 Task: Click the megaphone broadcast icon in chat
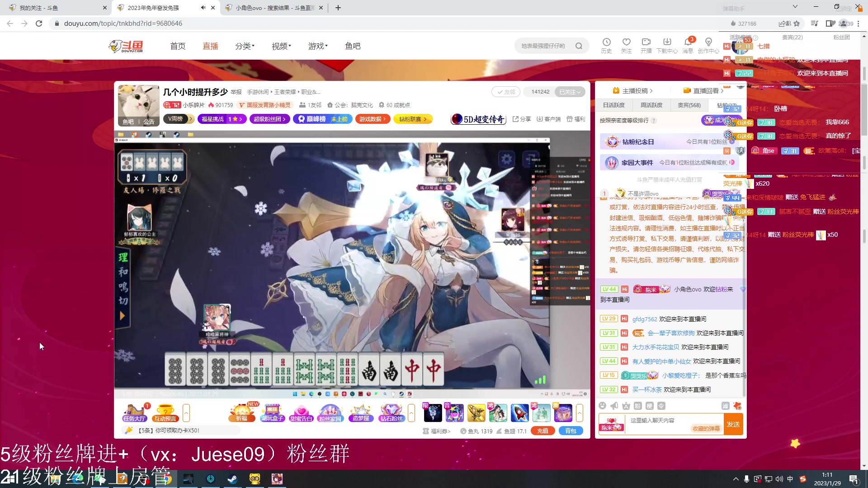[x=614, y=406]
